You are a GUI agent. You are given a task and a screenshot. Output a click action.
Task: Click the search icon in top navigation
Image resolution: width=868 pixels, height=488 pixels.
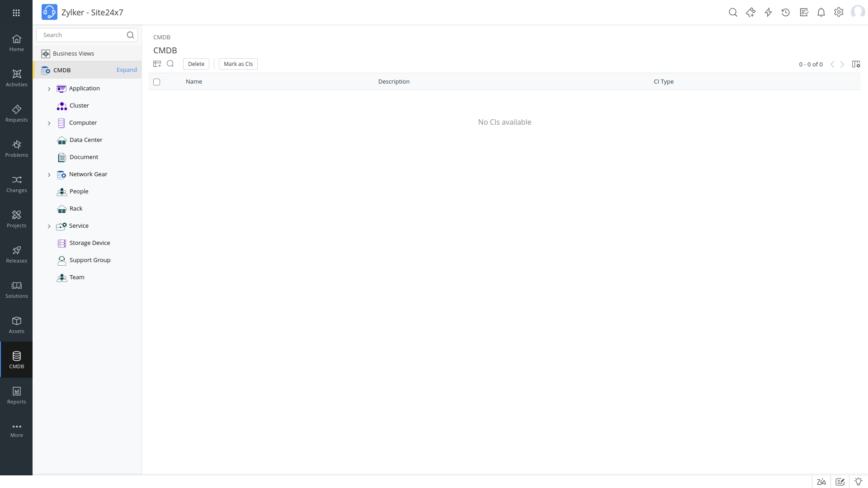[x=733, y=13]
